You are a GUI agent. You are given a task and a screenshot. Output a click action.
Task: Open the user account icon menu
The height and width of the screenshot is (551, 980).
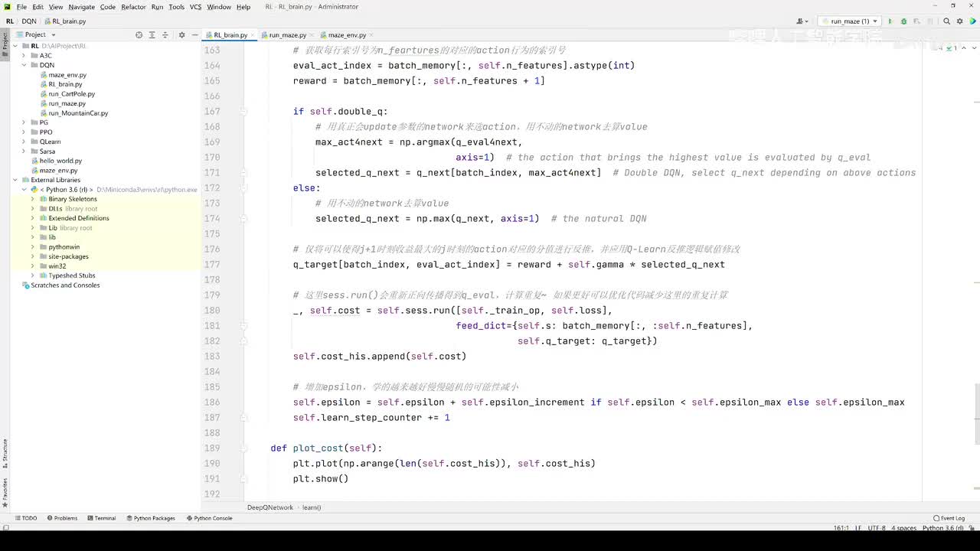tap(802, 21)
